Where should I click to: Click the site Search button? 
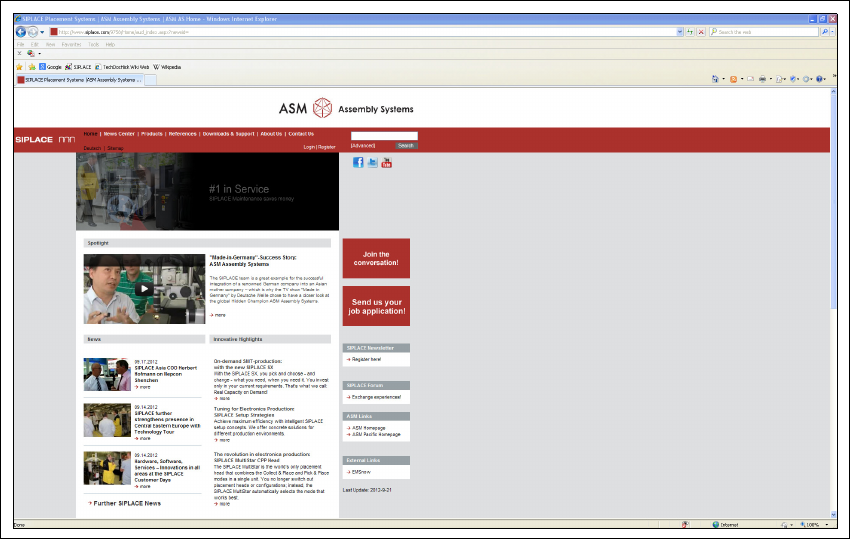coord(406,146)
